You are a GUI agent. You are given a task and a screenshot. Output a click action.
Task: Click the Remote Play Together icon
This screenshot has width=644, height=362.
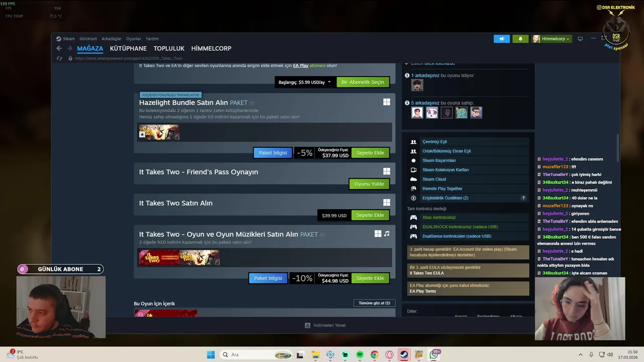(x=414, y=189)
